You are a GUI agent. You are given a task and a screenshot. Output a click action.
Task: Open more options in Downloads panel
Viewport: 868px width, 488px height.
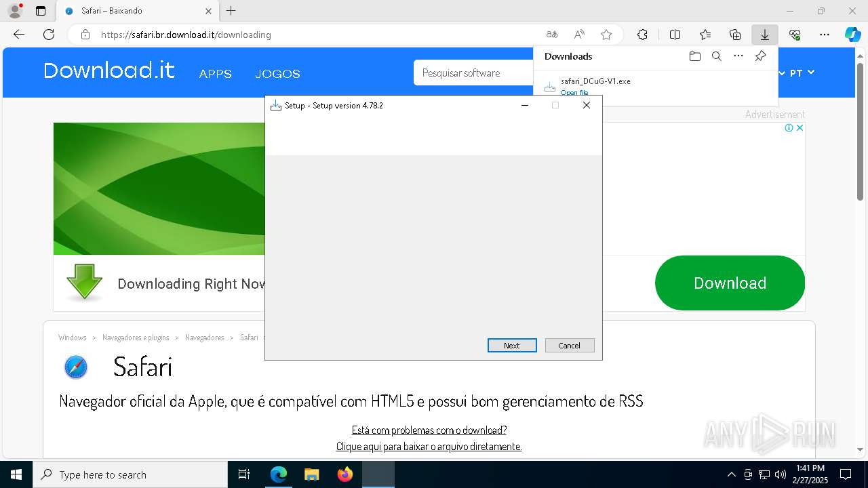pos(738,56)
